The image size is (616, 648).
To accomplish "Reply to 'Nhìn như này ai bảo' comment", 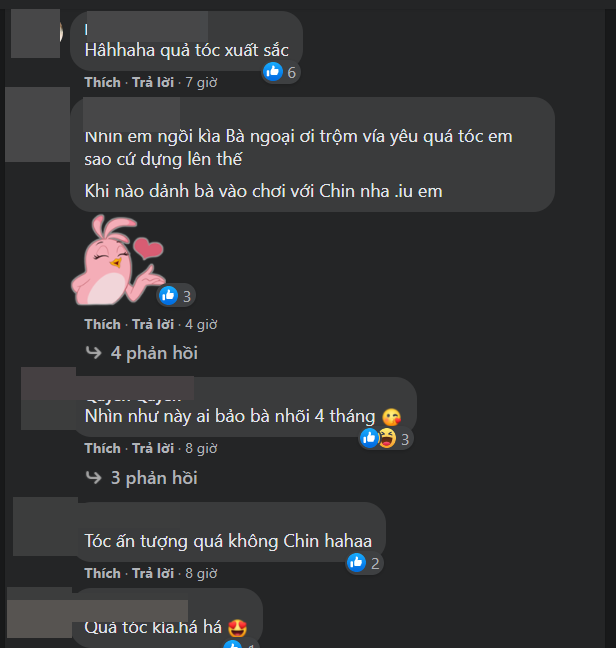I will coord(153,448).
